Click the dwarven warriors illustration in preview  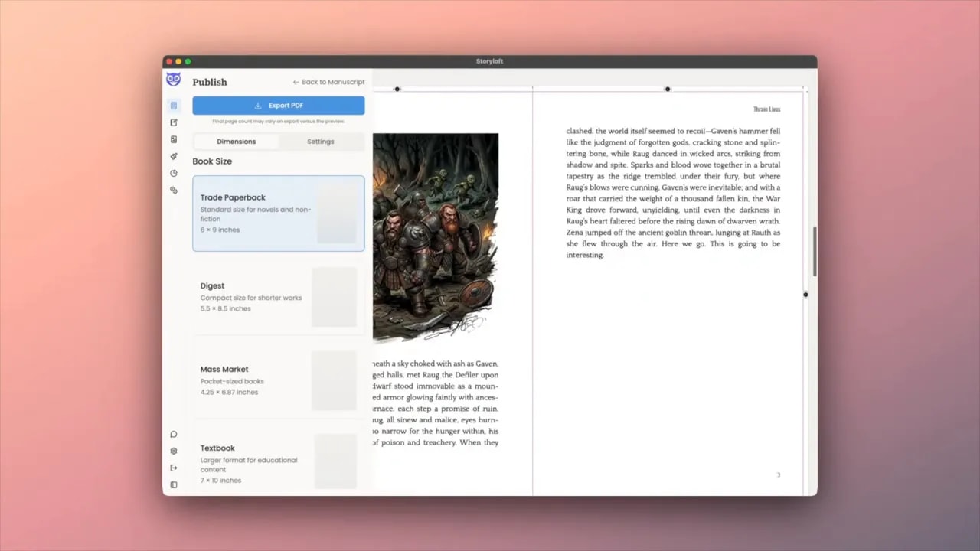(436, 237)
